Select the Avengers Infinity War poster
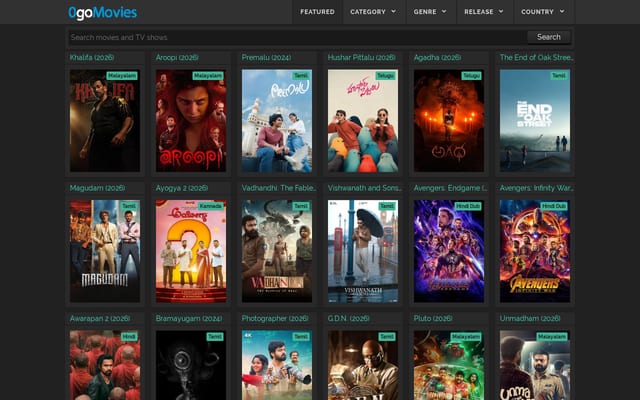The height and width of the screenshot is (400, 640). click(x=535, y=251)
